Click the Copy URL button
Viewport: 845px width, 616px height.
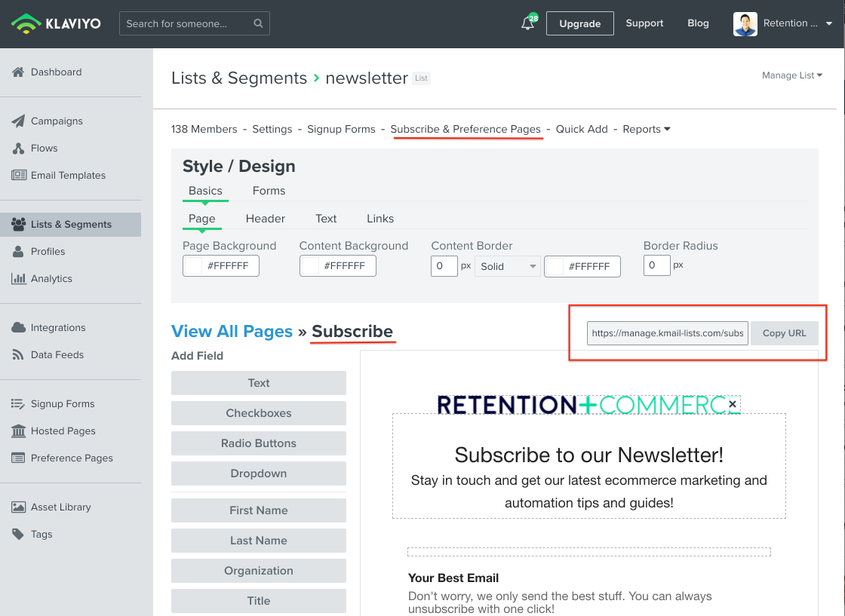point(784,333)
